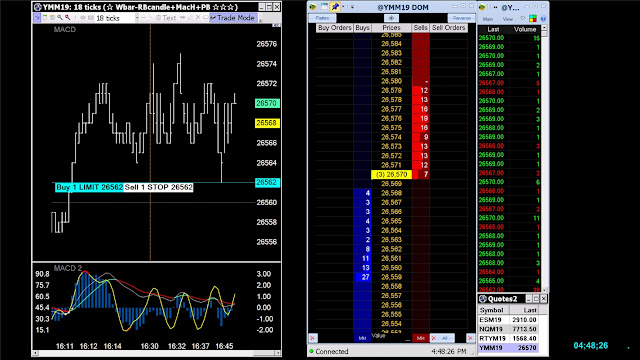Select the YMM19 row in Quotes2
640x360 pixels.
508,348
